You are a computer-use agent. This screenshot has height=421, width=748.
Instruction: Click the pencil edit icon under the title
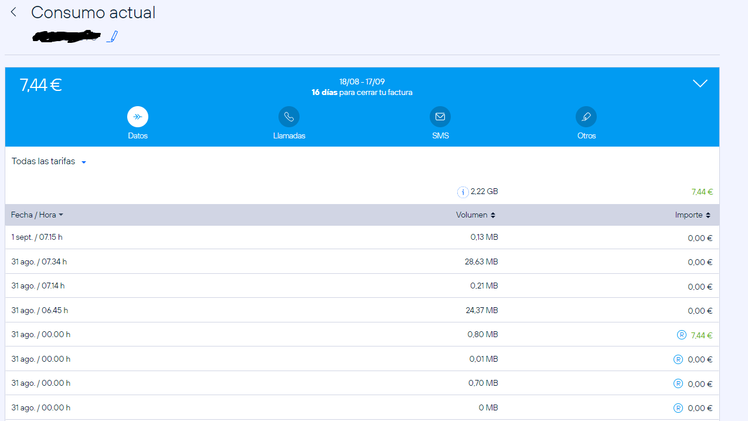[x=113, y=37]
